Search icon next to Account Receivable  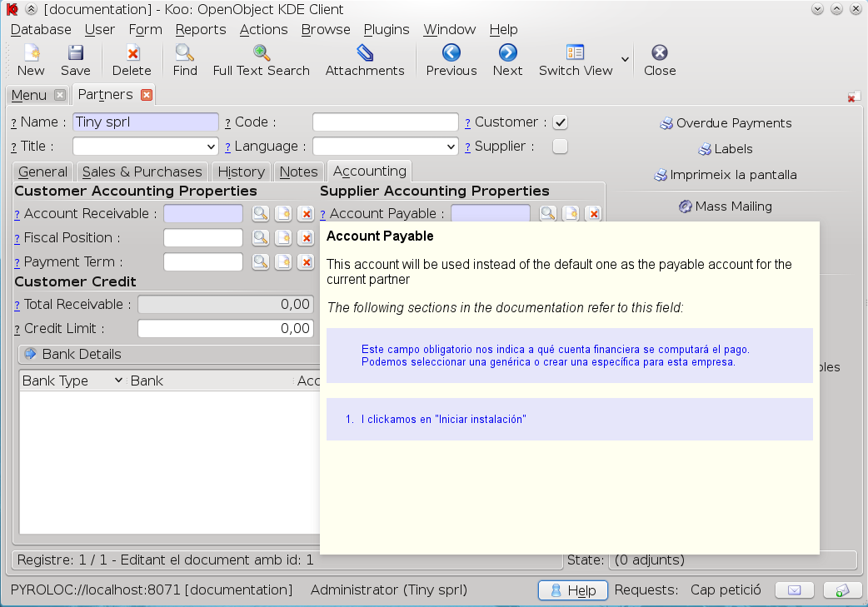[260, 214]
